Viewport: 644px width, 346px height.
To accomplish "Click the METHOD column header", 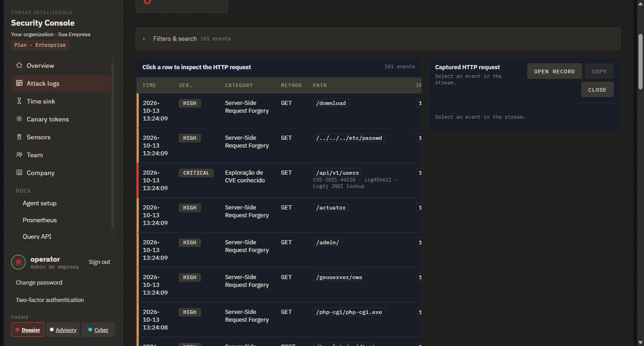I will click(291, 85).
